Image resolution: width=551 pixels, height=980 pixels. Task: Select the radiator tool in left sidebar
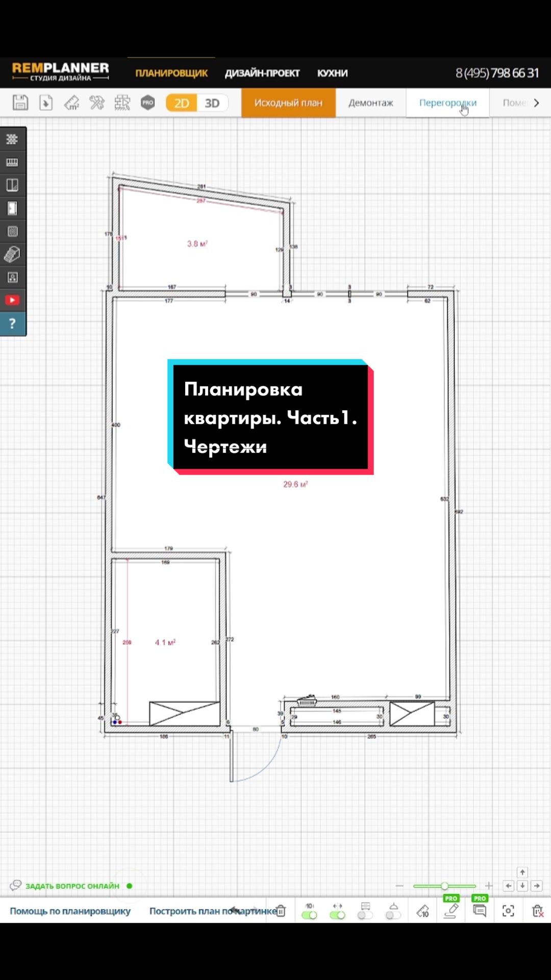coord(12,162)
